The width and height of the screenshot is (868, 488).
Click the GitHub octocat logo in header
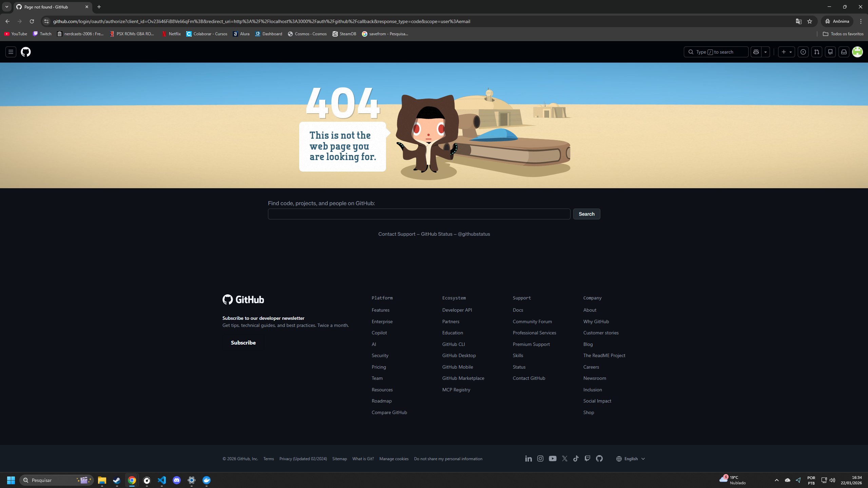click(26, 52)
